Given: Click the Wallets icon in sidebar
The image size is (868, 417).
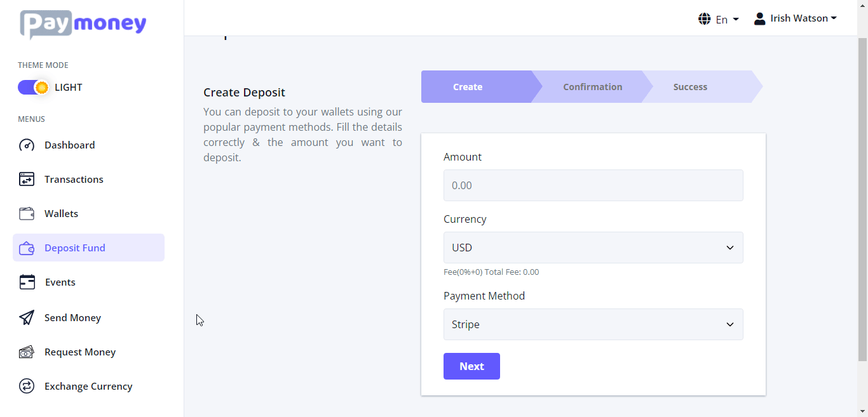Looking at the screenshot, I should (27, 214).
